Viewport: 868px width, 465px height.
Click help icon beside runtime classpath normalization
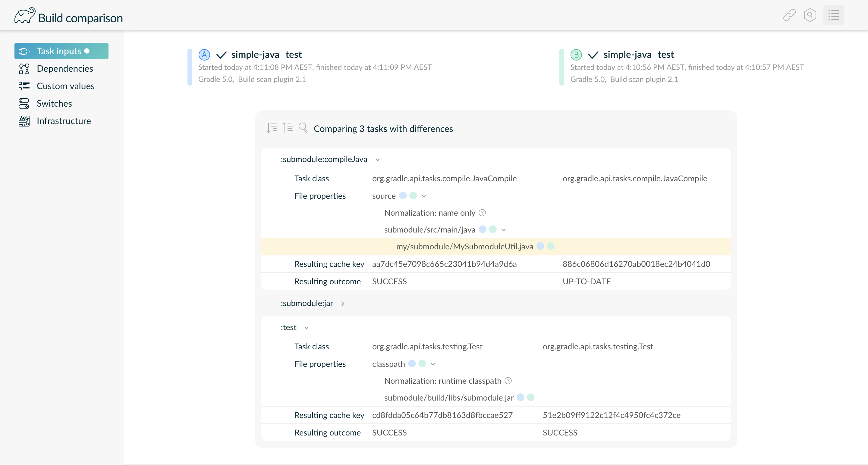click(508, 381)
